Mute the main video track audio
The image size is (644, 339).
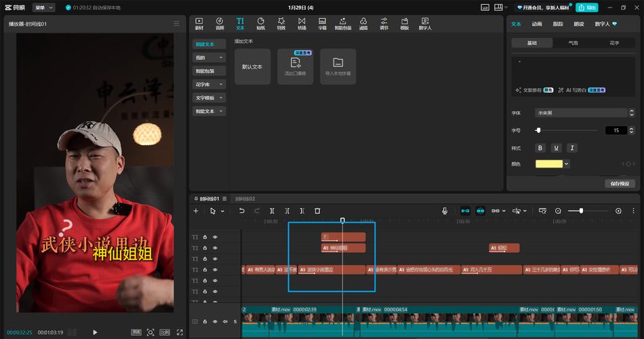click(x=225, y=321)
